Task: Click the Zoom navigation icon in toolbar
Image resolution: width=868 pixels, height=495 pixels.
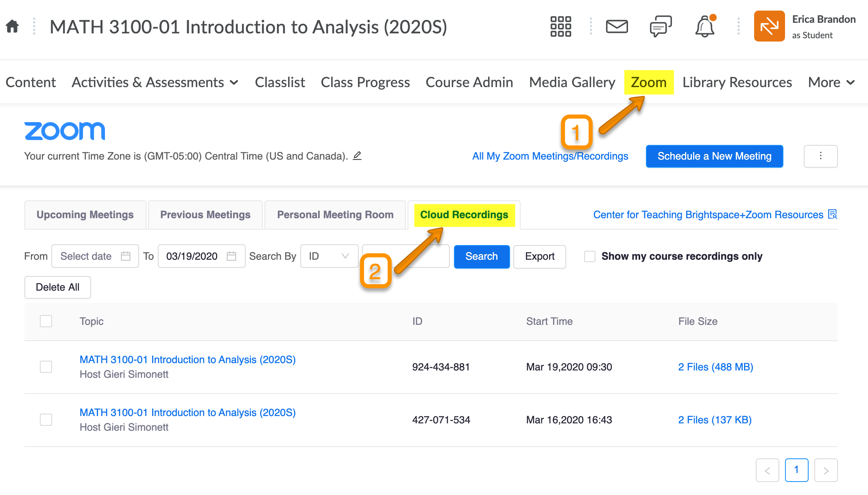Action: [x=649, y=82]
